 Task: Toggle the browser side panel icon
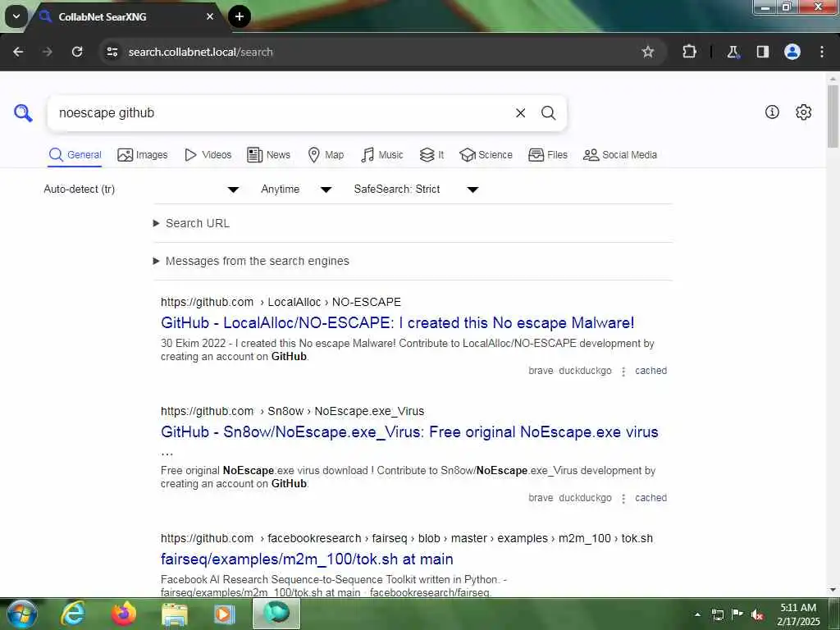coord(763,52)
